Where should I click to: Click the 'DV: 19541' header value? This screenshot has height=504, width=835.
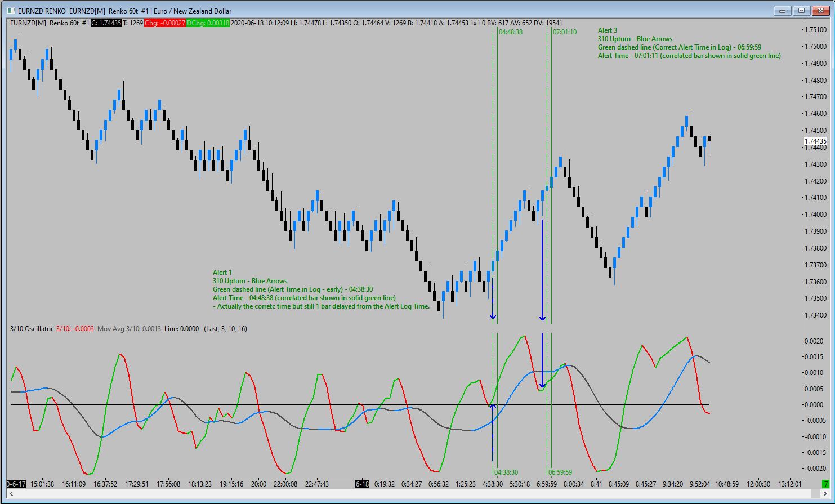547,23
